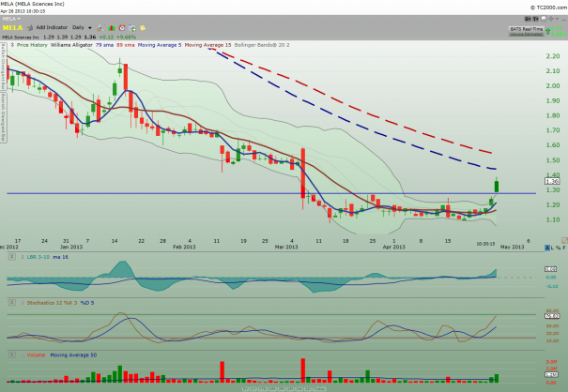568x392 pixels.
Task: Click the 1.36 current price marker on scale
Action: click(x=552, y=181)
